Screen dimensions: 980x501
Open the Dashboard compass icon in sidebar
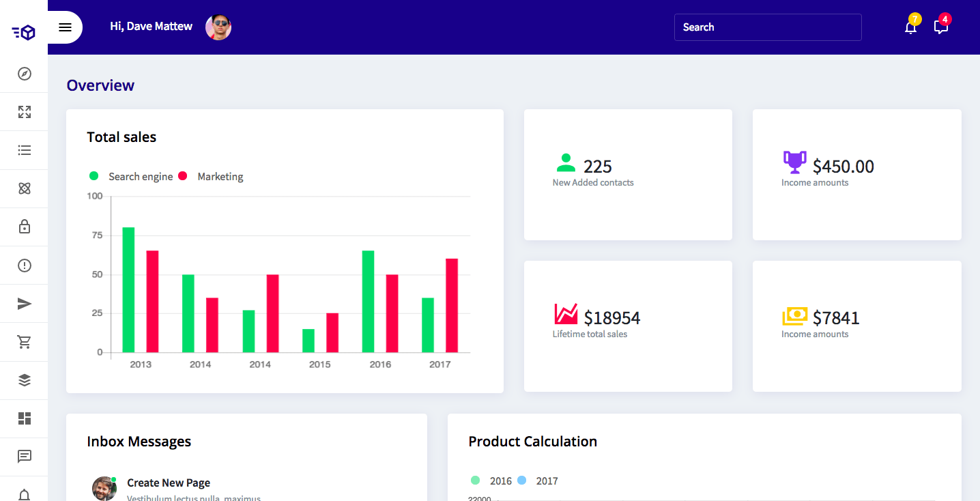pyautogui.click(x=24, y=73)
